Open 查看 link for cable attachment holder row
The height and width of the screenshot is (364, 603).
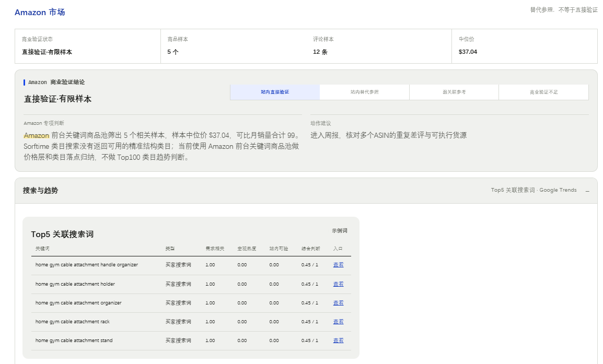pos(338,284)
